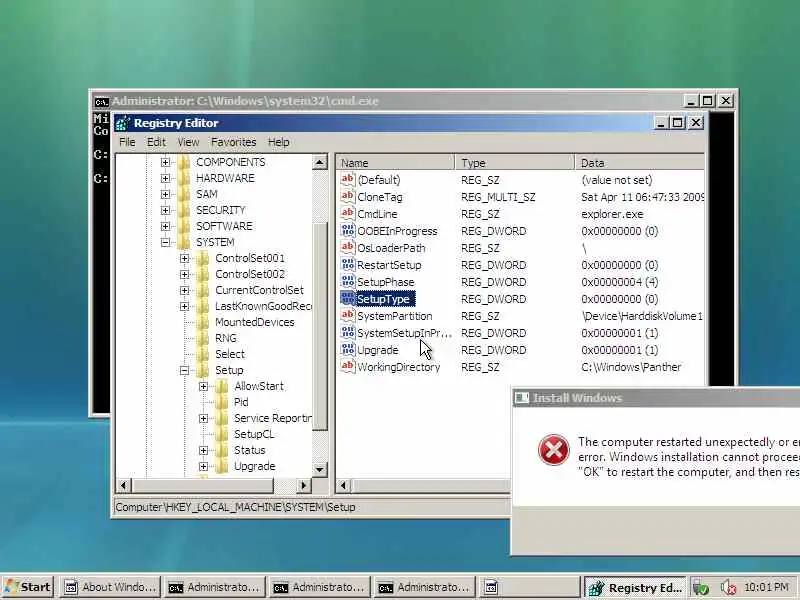Click the volume mute tray icon

[x=729, y=588]
